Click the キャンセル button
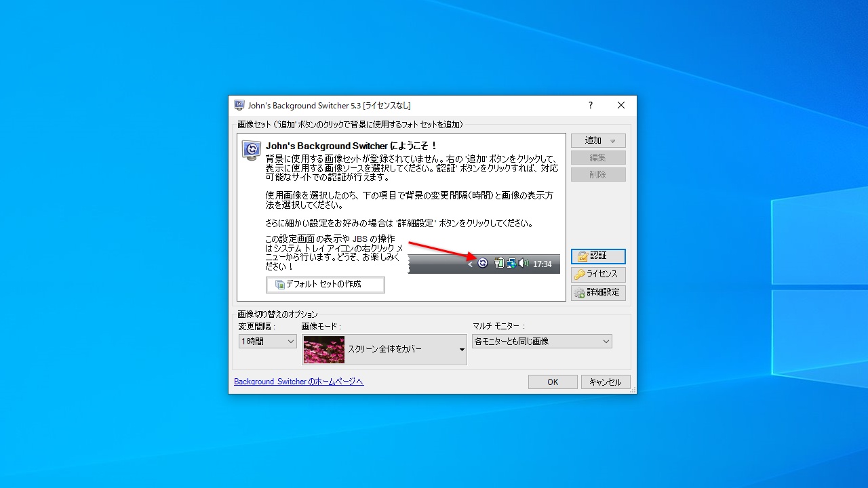The width and height of the screenshot is (868, 488). coord(606,382)
